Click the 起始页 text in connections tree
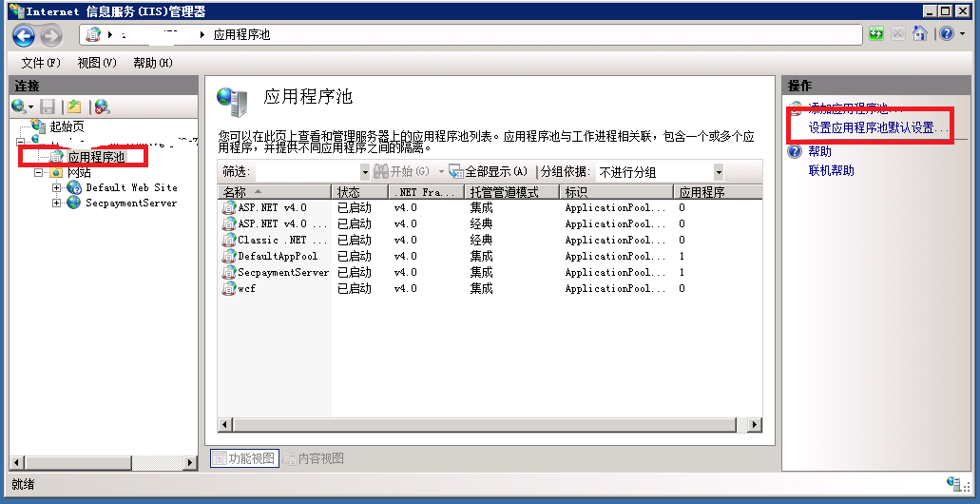The height and width of the screenshot is (504, 980). point(67,126)
